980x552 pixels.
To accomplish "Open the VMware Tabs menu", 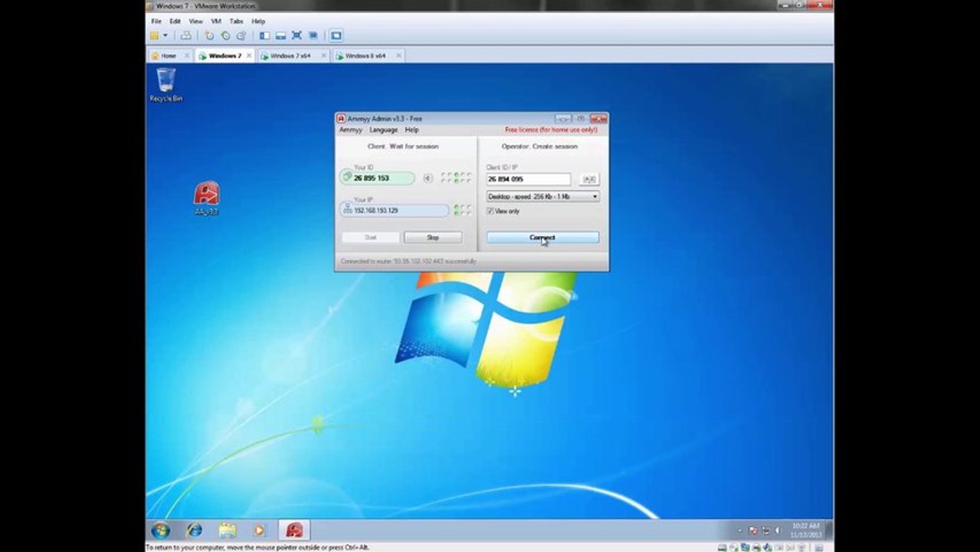I will point(237,21).
